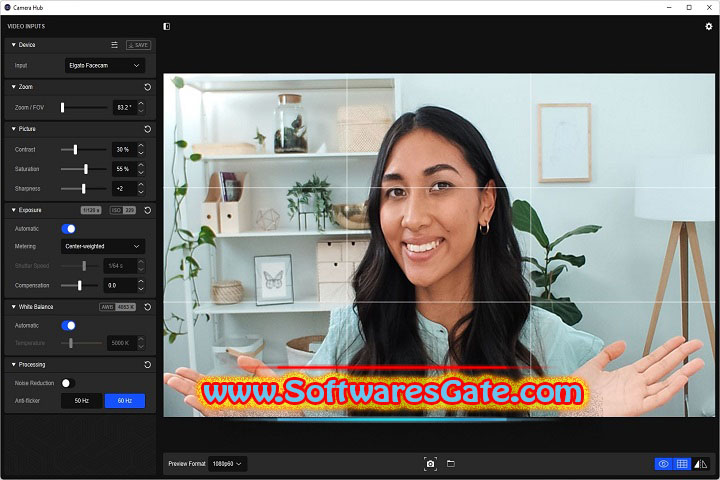Decrease Compensation with down stepper arrow

(141, 289)
